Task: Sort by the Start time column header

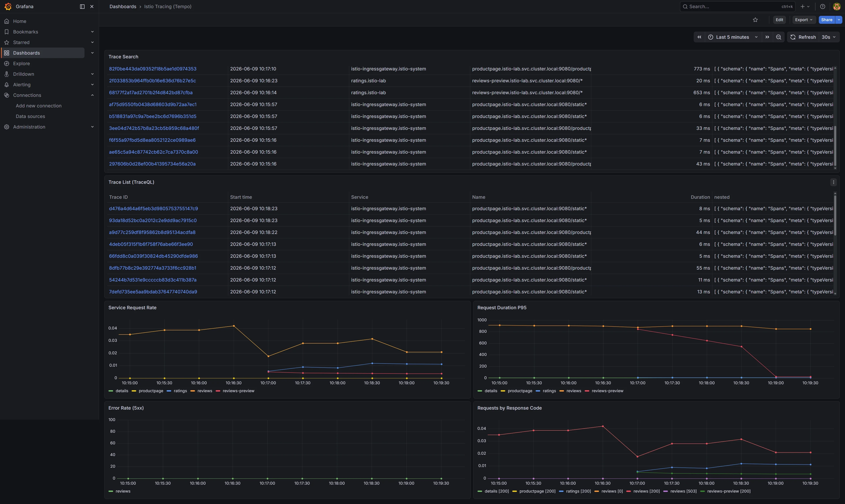Action: (241, 197)
